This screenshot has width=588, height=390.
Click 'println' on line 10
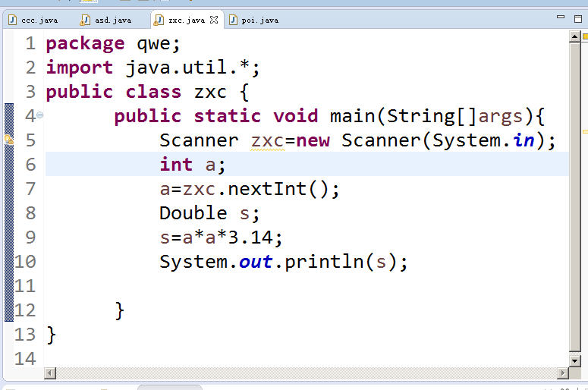coord(325,262)
